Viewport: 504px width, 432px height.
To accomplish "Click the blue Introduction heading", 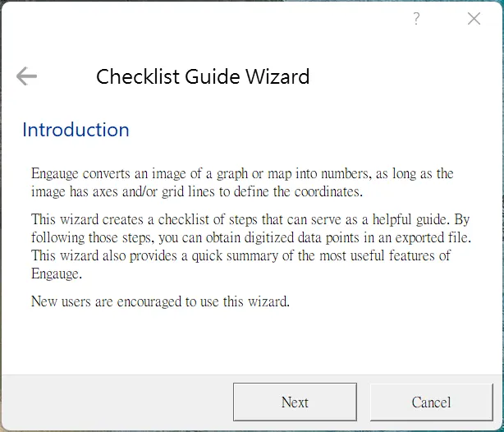I will pyautogui.click(x=76, y=130).
